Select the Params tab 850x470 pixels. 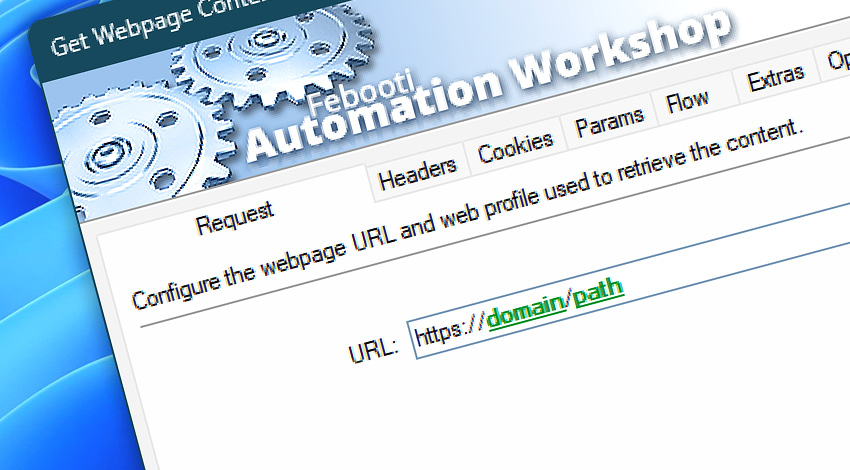point(609,122)
